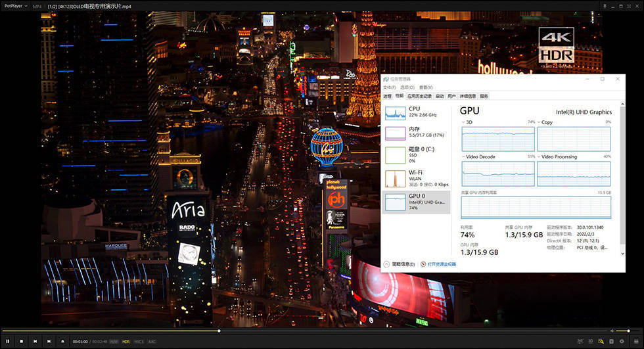Click the 打开资源监视器 link

pos(441,264)
